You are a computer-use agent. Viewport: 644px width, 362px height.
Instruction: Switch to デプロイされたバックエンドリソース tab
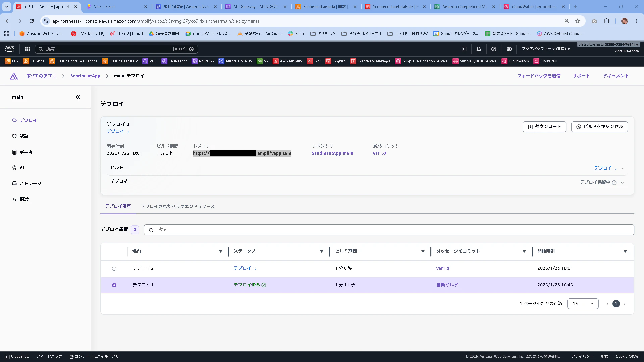pyautogui.click(x=177, y=206)
